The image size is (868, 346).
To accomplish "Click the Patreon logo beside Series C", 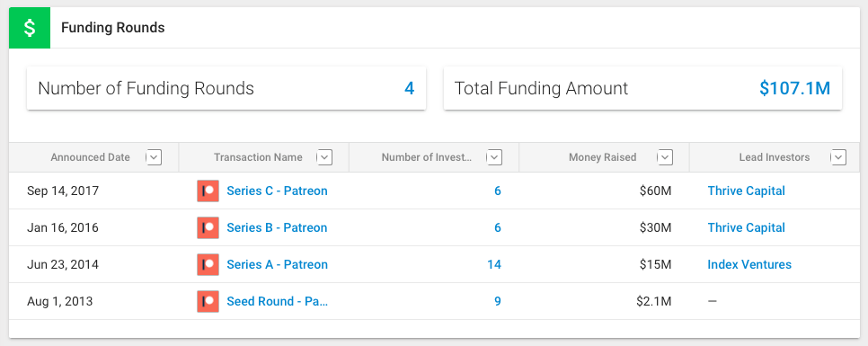I will 208,191.
